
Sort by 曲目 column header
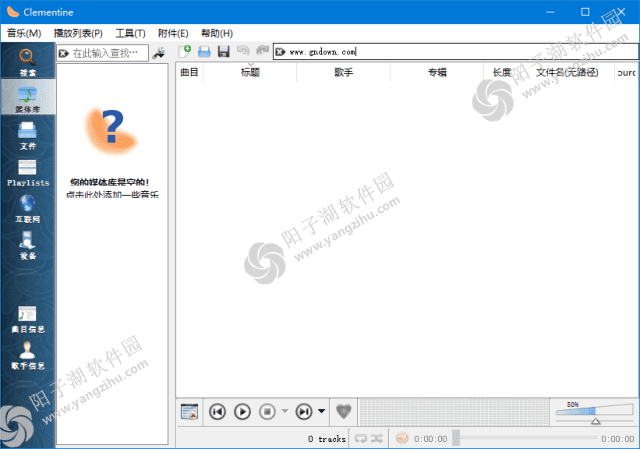(x=189, y=72)
